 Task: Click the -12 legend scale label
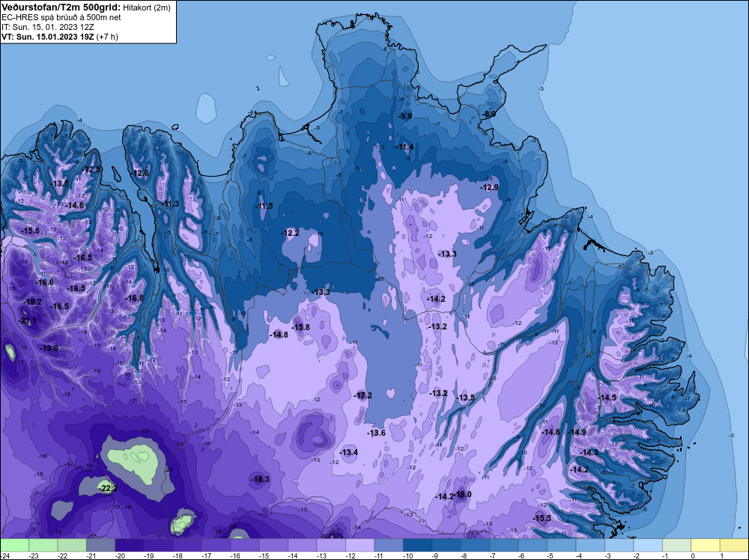click(350, 556)
